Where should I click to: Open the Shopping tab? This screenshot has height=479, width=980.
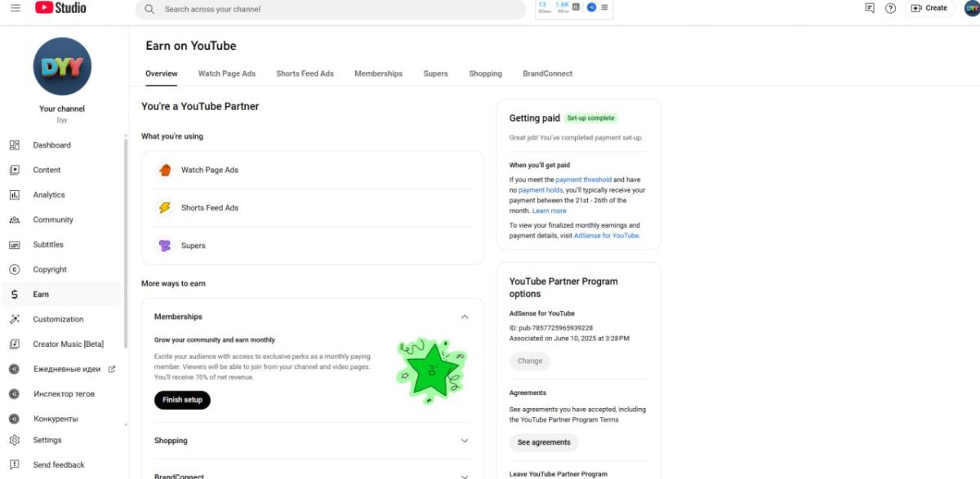coord(485,73)
